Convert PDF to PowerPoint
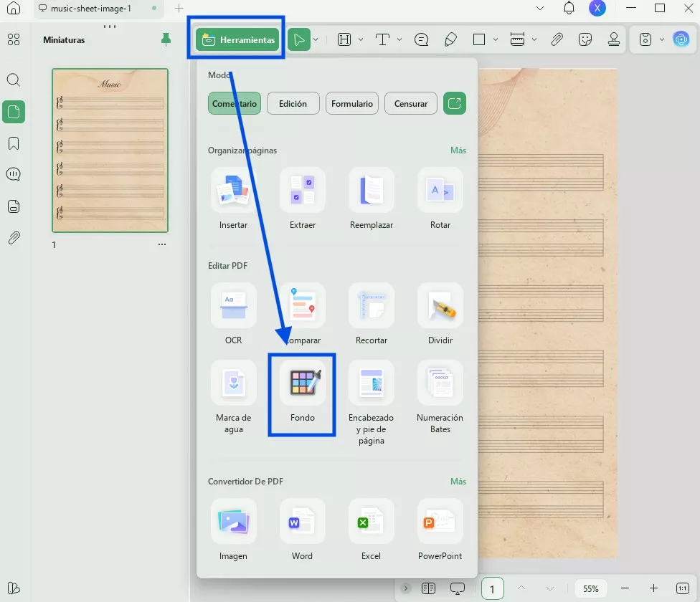 tap(440, 530)
